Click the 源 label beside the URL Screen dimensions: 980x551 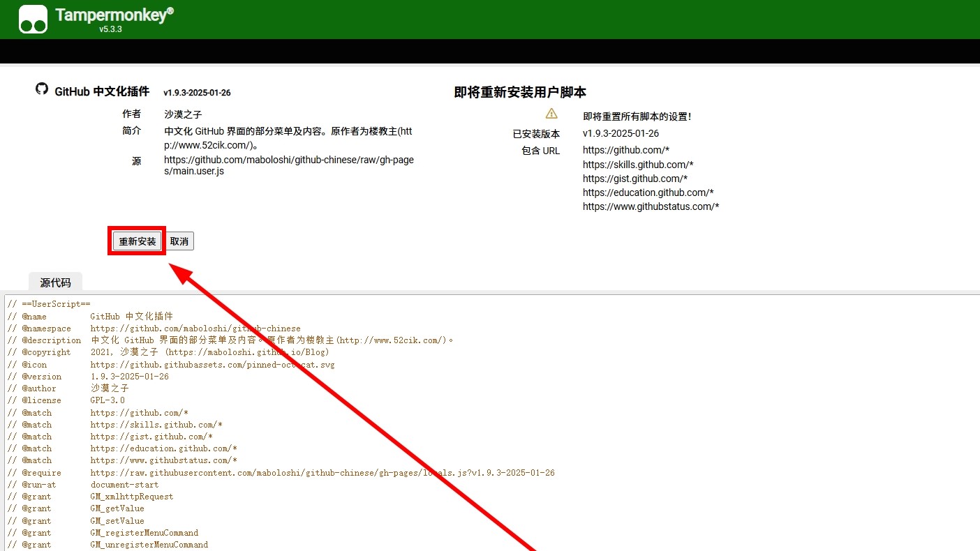click(136, 161)
